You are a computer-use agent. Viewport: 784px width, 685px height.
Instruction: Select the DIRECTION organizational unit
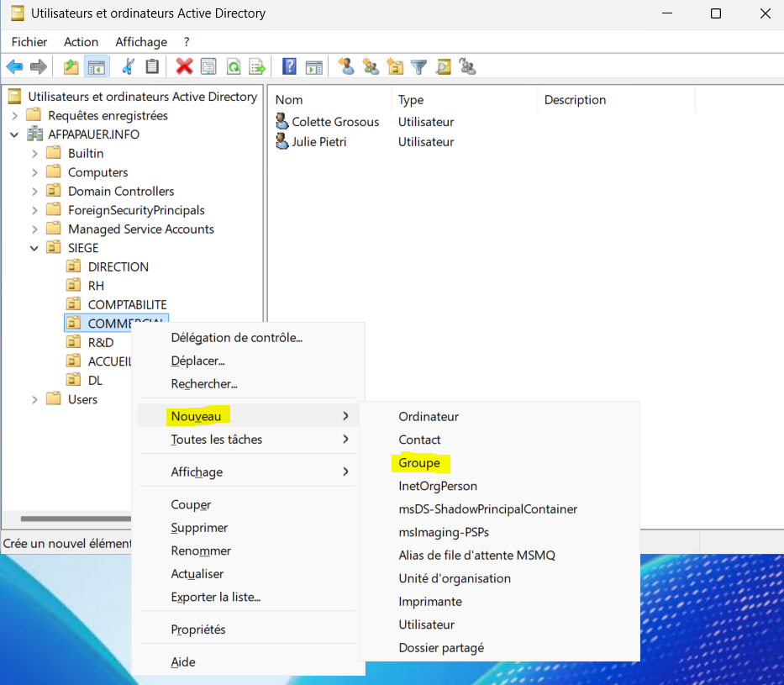[x=118, y=266]
